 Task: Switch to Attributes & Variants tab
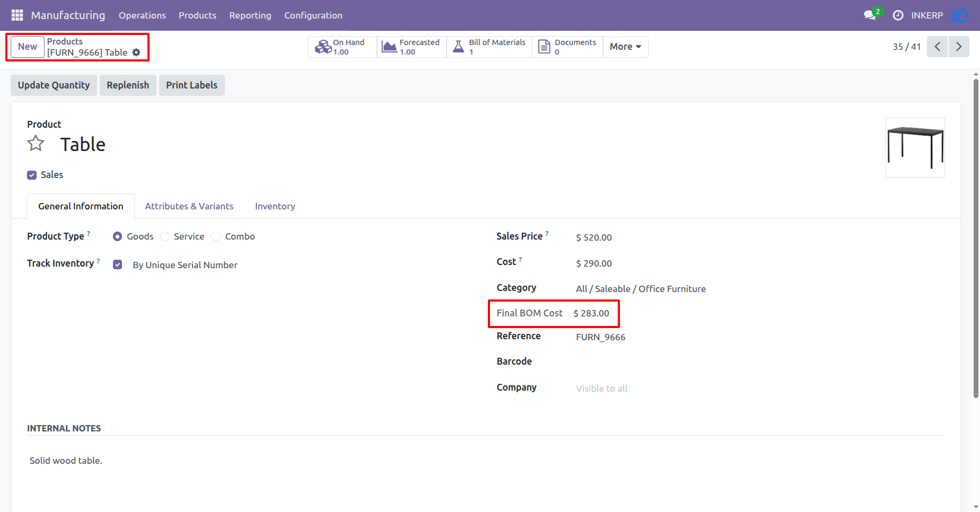tap(189, 206)
